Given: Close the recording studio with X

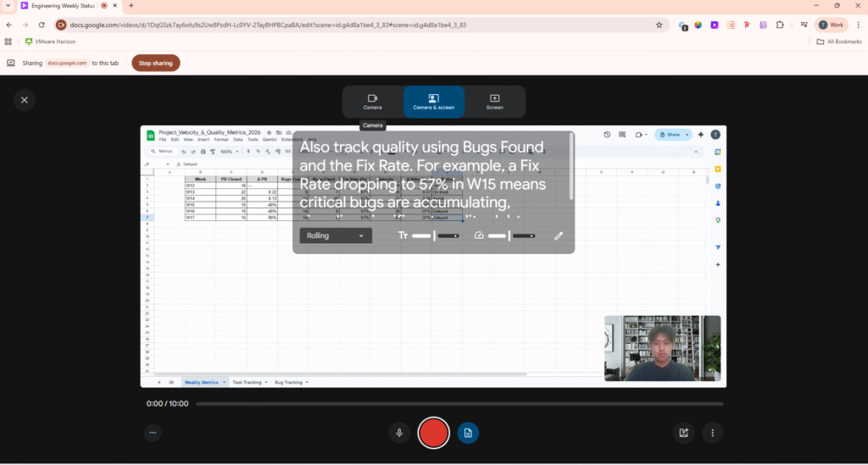Looking at the screenshot, I should tap(25, 100).
